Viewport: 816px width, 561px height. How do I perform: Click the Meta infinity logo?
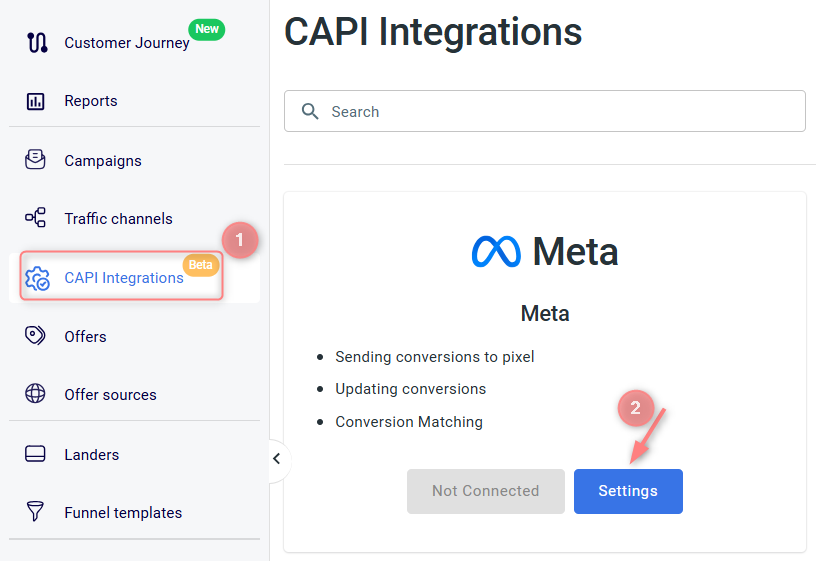click(496, 252)
